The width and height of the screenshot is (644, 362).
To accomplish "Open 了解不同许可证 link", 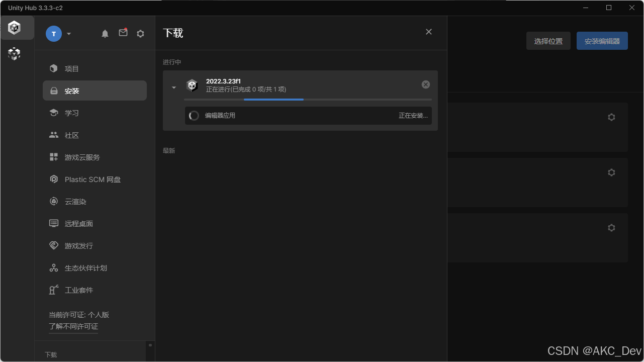I will coord(73,326).
